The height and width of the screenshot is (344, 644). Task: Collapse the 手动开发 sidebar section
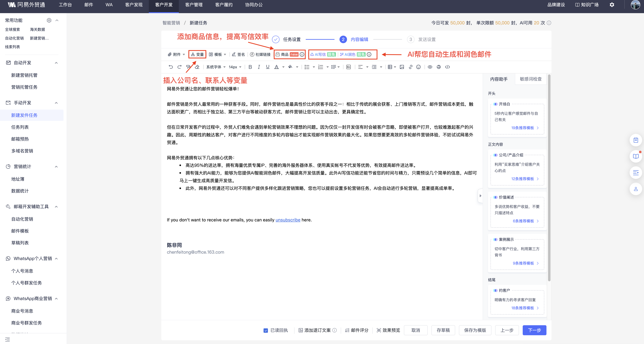(56, 103)
